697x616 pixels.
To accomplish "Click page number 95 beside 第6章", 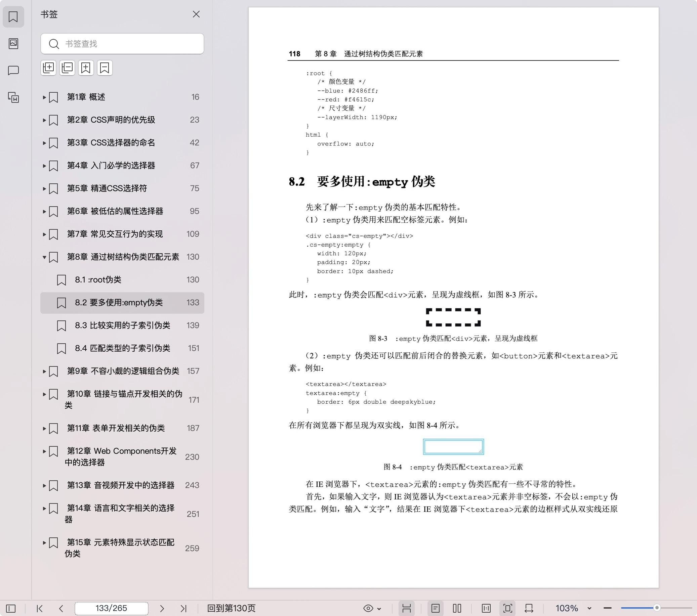I will [194, 211].
